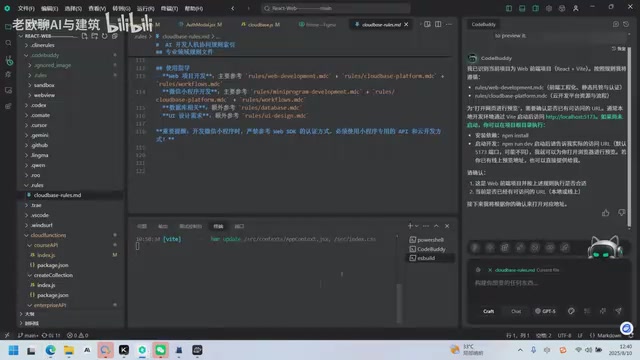Open the 文件 menu
The height and width of the screenshot is (360, 640).
tap(26, 8)
